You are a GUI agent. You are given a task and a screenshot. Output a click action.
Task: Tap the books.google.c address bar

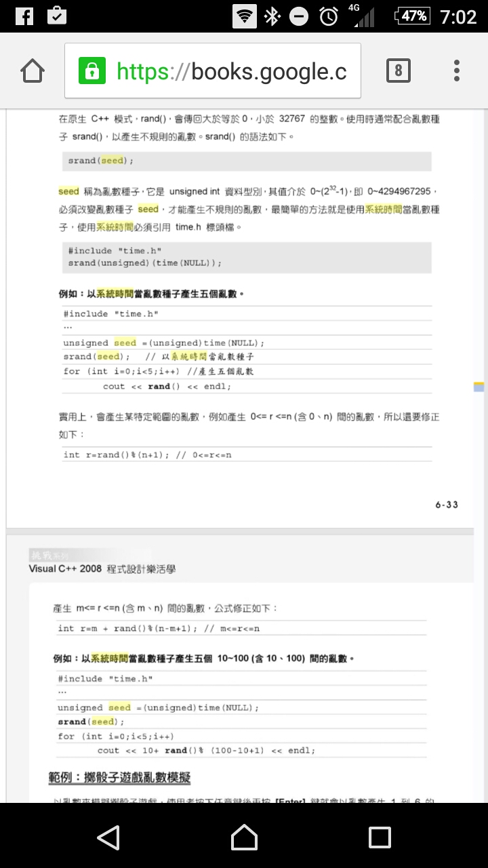(213, 71)
